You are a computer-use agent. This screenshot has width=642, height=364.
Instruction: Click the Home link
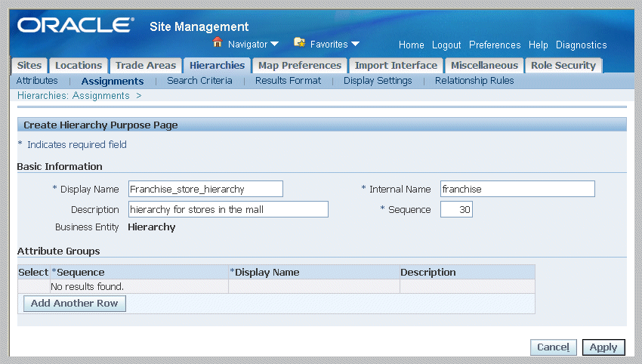(412, 45)
